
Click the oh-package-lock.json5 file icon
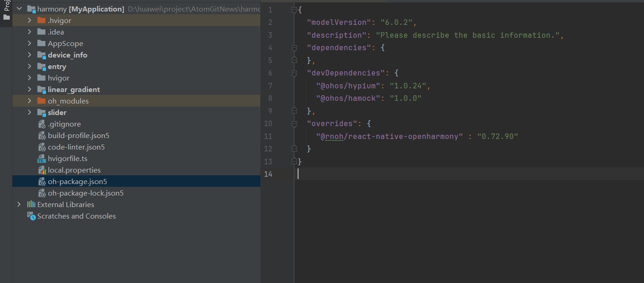point(41,193)
